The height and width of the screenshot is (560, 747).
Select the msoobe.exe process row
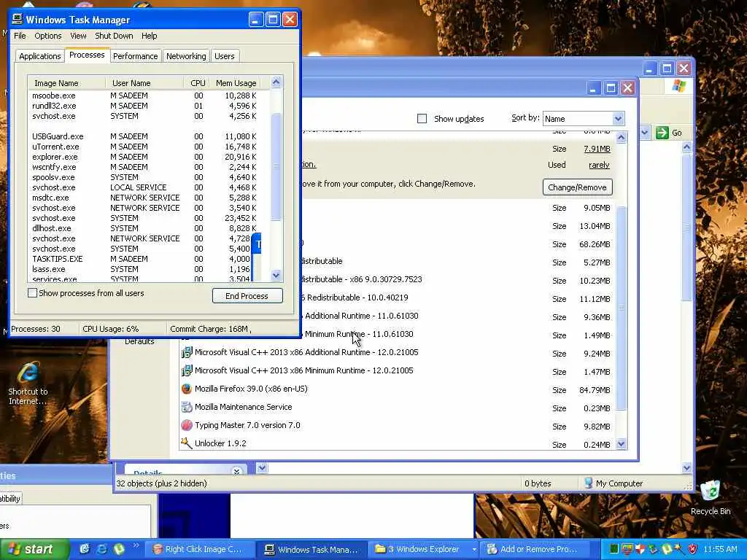pyautogui.click(x=144, y=96)
